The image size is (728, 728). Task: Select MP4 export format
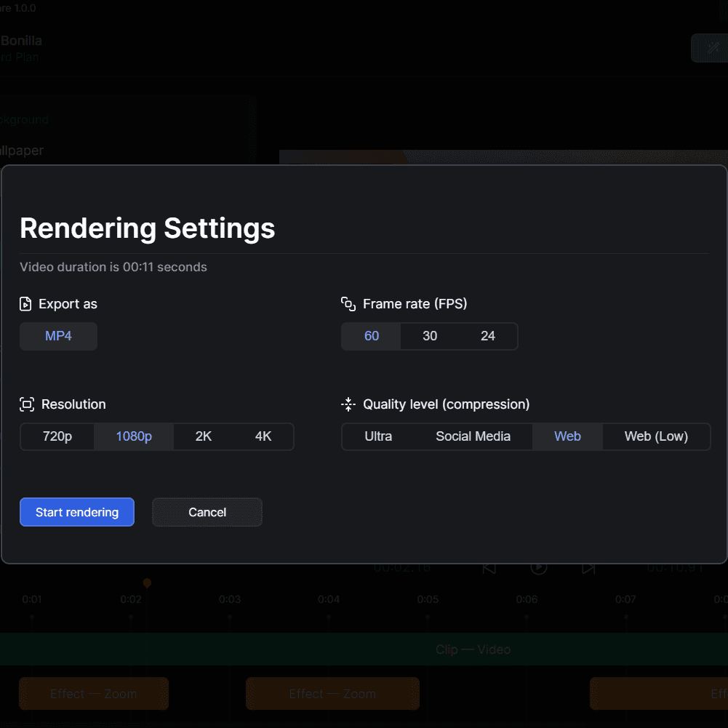(x=58, y=336)
